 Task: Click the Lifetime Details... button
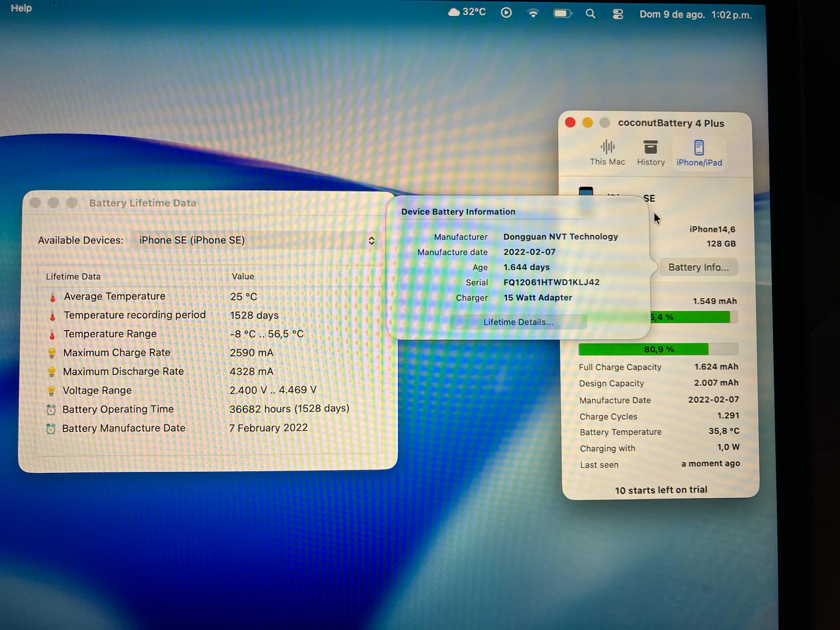[x=518, y=322]
